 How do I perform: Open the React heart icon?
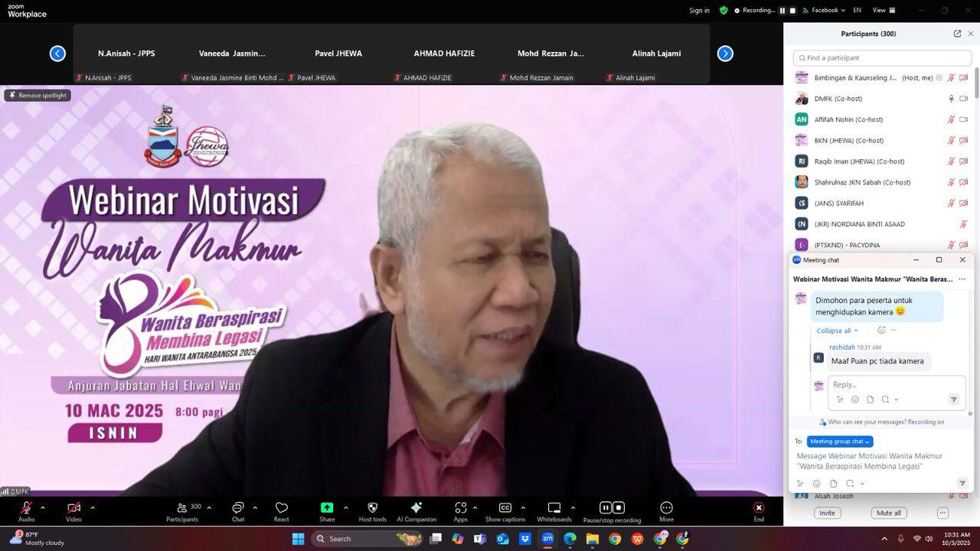pos(281,509)
